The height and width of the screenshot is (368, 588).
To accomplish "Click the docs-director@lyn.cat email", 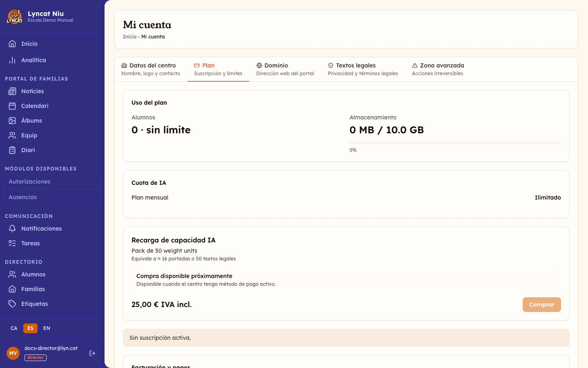I will coord(51,348).
